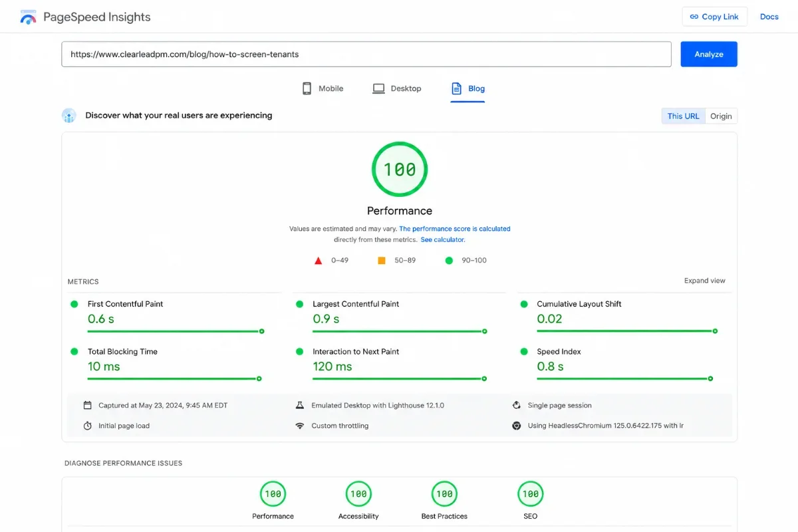
Task: Click the red triangle 0–49 legend icon
Action: 319,261
